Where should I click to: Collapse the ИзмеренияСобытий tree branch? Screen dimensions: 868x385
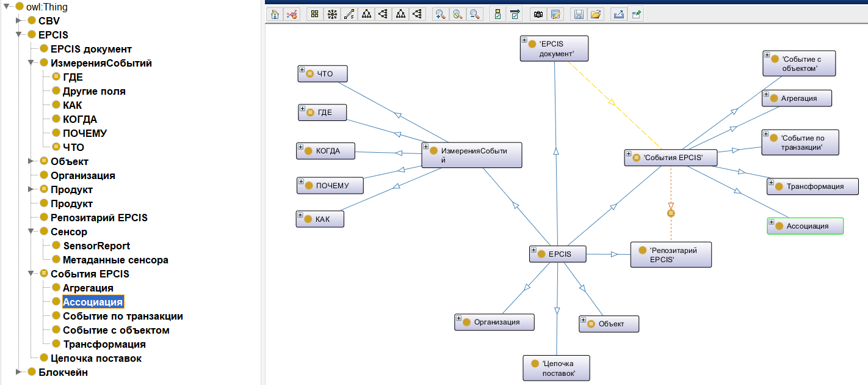tap(31, 63)
